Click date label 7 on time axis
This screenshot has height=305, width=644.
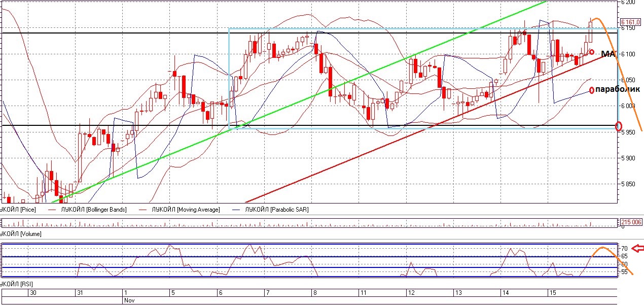[x=268, y=293]
